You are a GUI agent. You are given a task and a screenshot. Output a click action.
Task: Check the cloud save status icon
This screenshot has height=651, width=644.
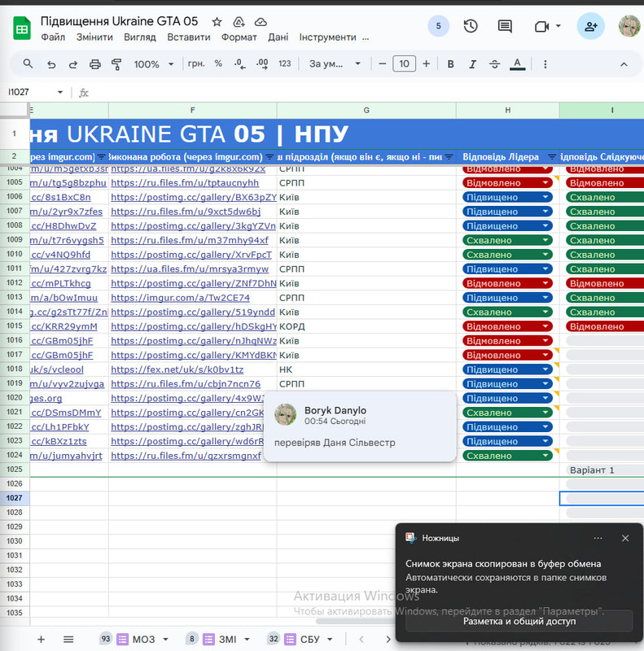point(261,22)
